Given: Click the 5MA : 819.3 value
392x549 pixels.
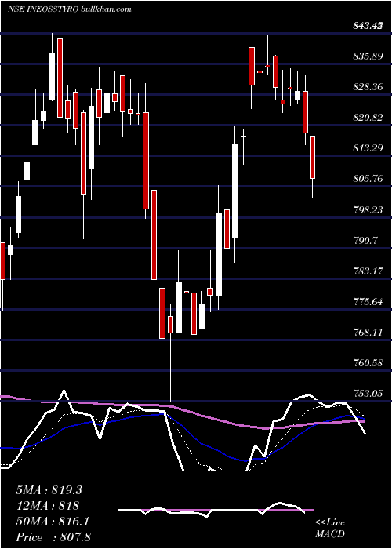Looking at the screenshot, I should 49,490.
